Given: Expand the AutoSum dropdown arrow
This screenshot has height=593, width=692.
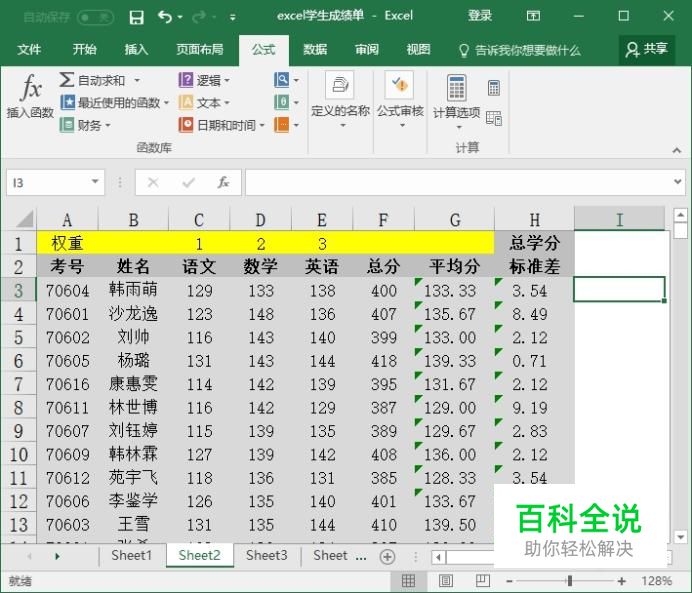Looking at the screenshot, I should pyautogui.click(x=137, y=80).
